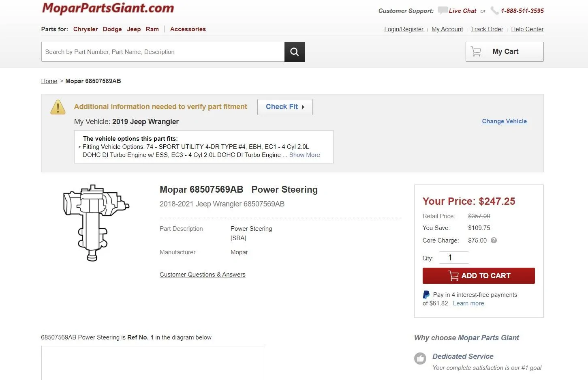The image size is (588, 380).
Task: Click the ADD TO CART button
Action: (x=479, y=276)
